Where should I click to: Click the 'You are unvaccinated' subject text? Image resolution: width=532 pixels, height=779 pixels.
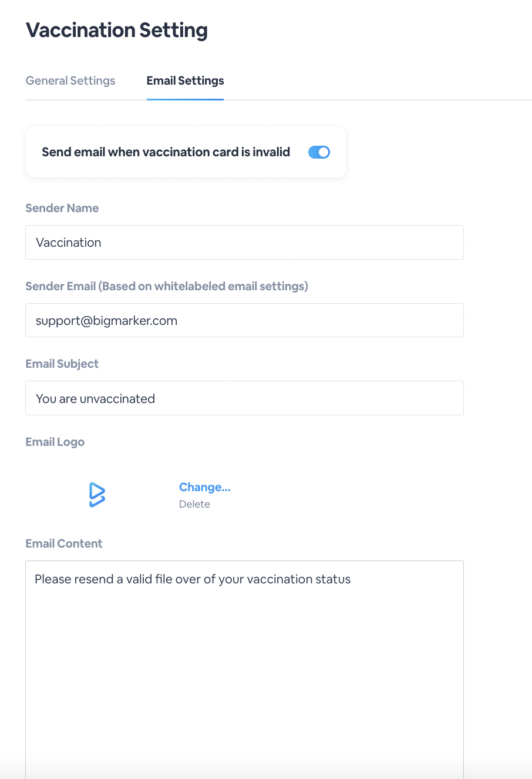pyautogui.click(x=95, y=398)
